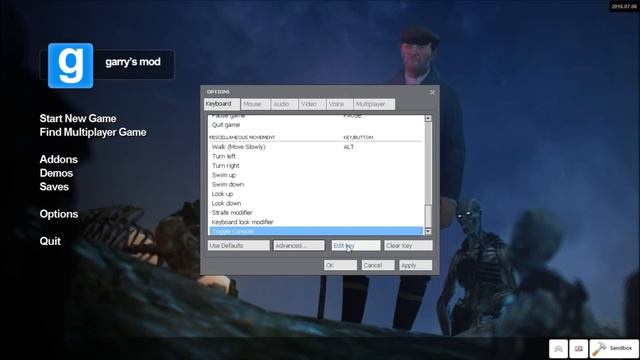This screenshot has height=360, width=640.
Task: Switch to the Voice tab
Action: coord(339,104)
